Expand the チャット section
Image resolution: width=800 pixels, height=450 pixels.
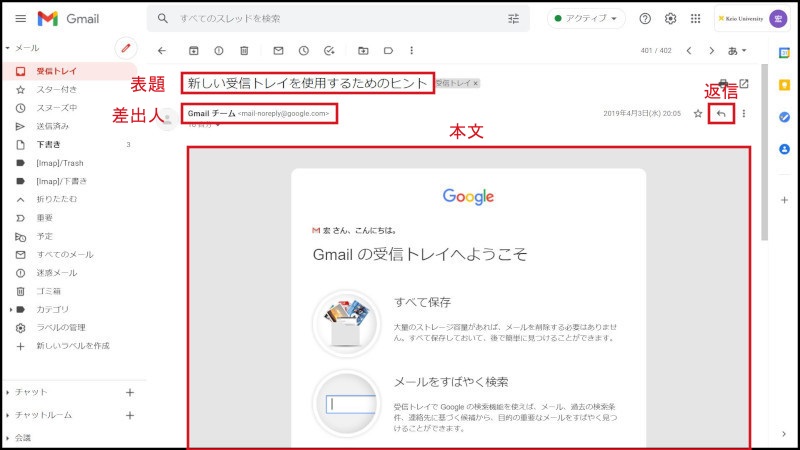(30, 392)
